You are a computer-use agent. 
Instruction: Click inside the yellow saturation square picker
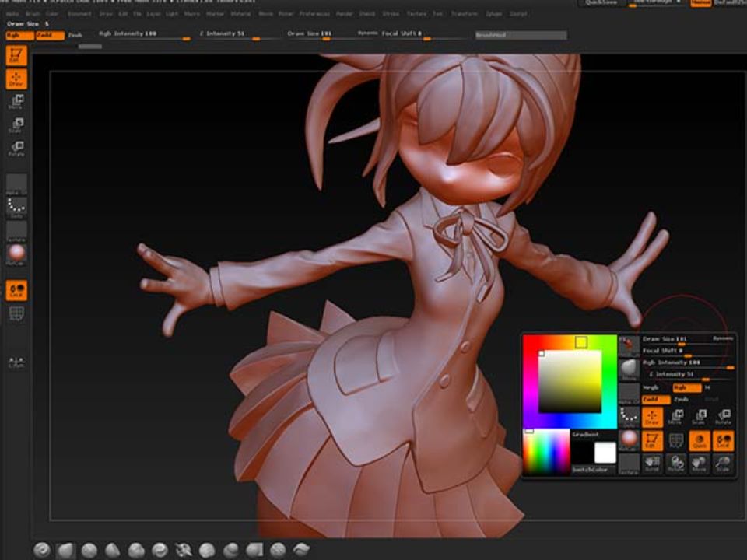(x=570, y=381)
